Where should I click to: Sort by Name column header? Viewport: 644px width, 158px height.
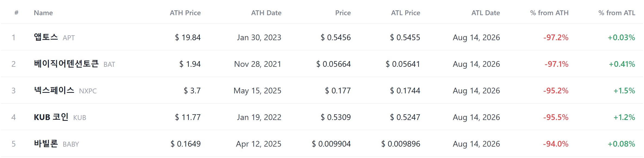pyautogui.click(x=43, y=13)
